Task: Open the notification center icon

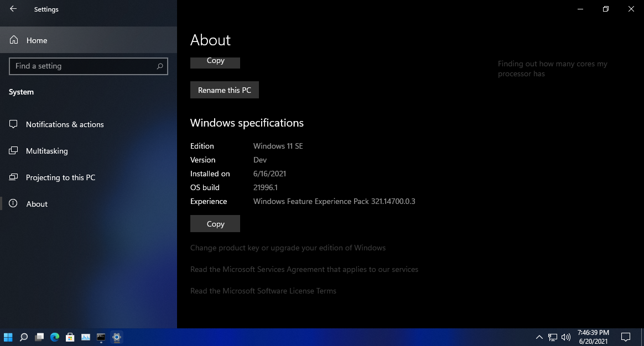Action: pyautogui.click(x=626, y=337)
